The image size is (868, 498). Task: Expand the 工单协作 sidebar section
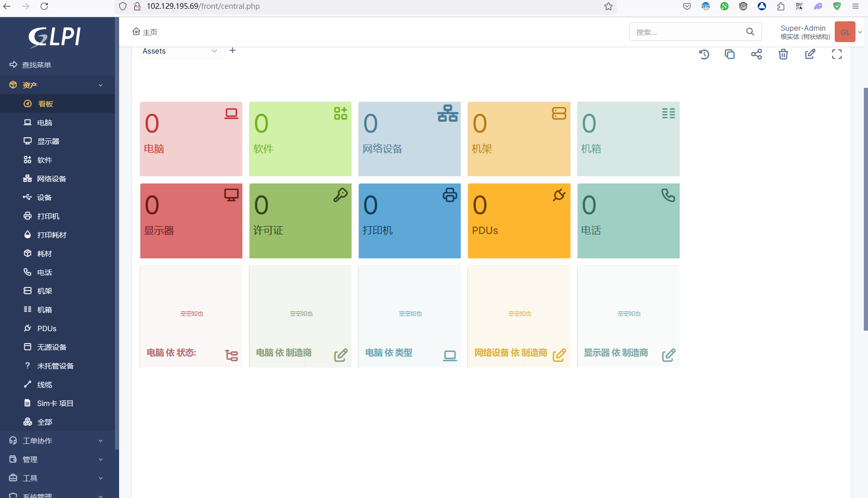(57, 441)
